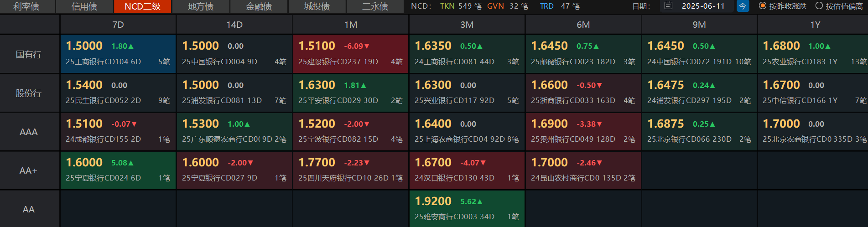Screen dimensions: 868x227
Task: Open the 25建设银行CD237 19D cell
Action: tap(351, 54)
